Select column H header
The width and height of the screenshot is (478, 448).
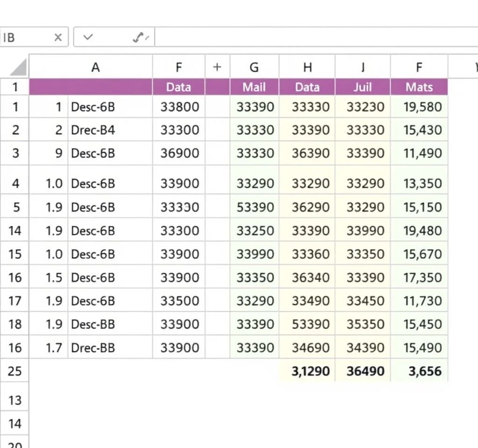pos(307,68)
